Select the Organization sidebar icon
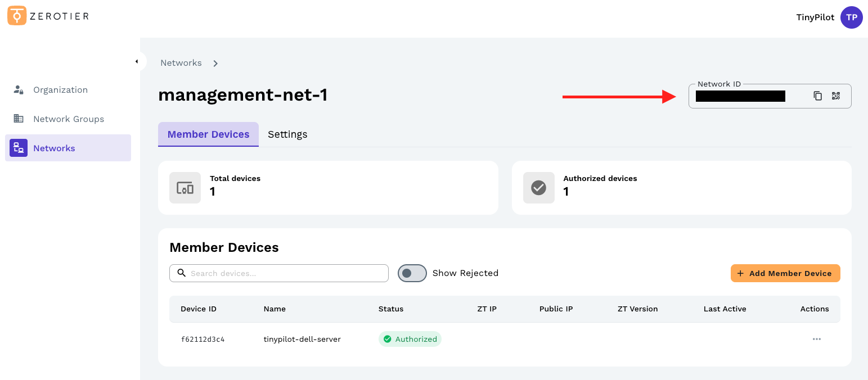This screenshot has height=380, width=868. (x=18, y=89)
